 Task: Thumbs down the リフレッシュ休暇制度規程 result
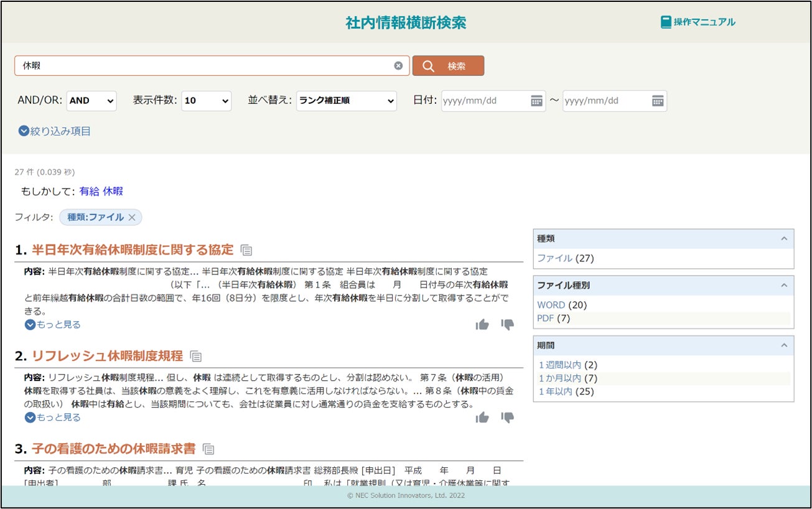[508, 418]
